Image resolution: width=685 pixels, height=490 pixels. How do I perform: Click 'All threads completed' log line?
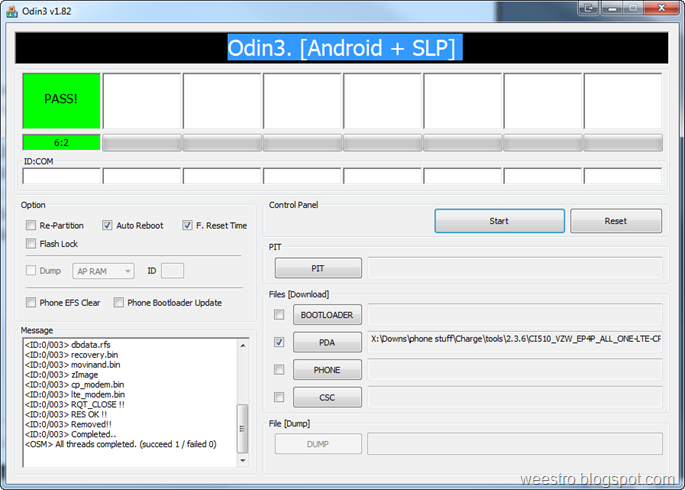click(121, 444)
